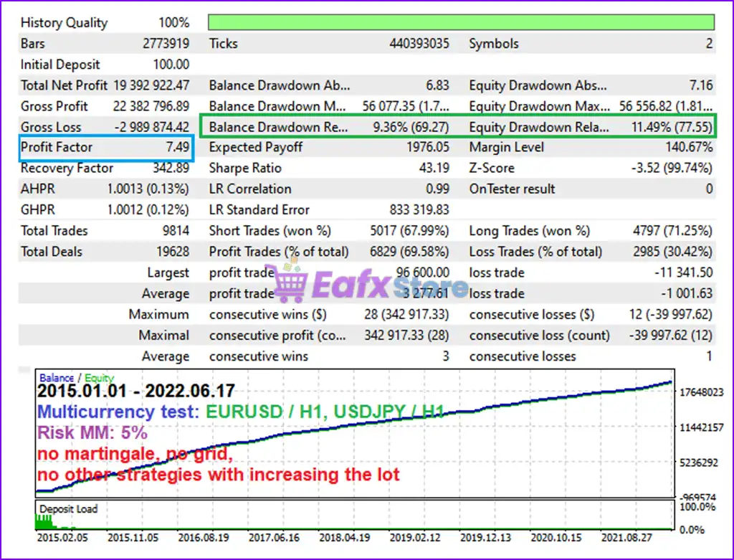Image resolution: width=734 pixels, height=560 pixels.
Task: Click Equity Drawdown Relative value 11.49% (77.55)
Action: [672, 127]
